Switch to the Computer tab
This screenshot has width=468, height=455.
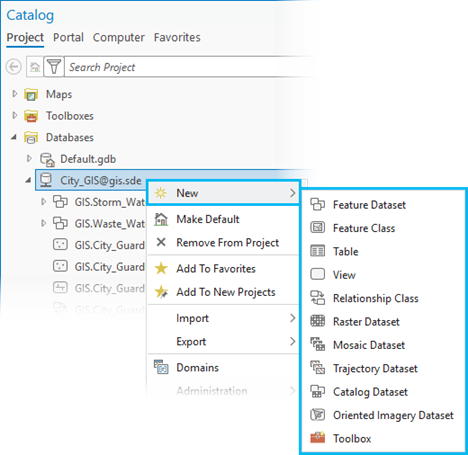pyautogui.click(x=119, y=37)
